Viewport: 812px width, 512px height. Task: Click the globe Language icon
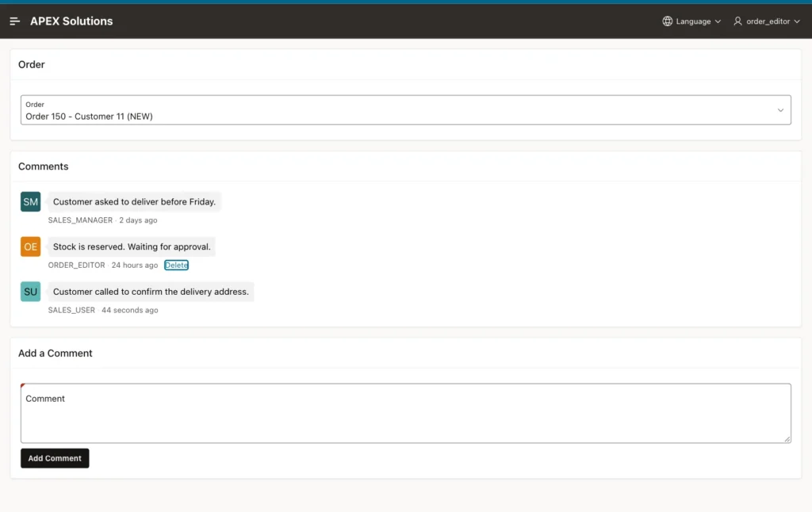pyautogui.click(x=667, y=21)
